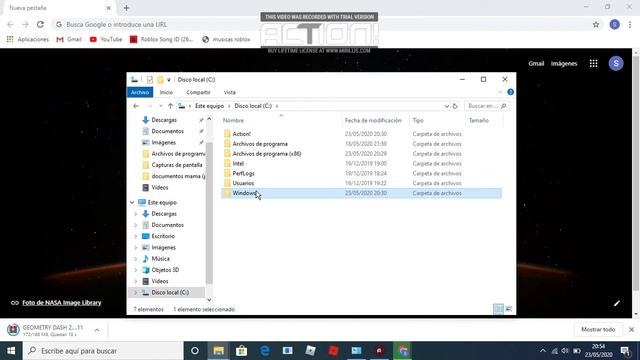Open Chrome three-dot menu
Screen dimensions: 640x360
[630, 24]
